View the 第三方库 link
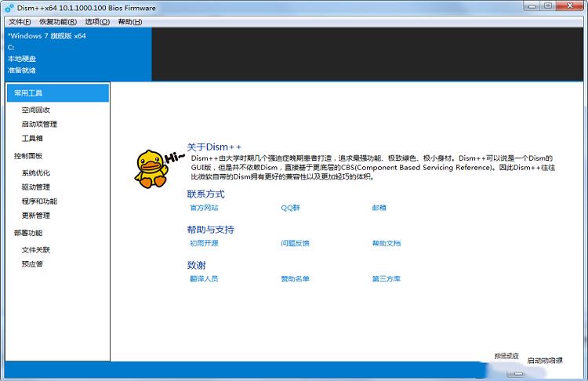This screenshot has height=381, width=588. [387, 279]
